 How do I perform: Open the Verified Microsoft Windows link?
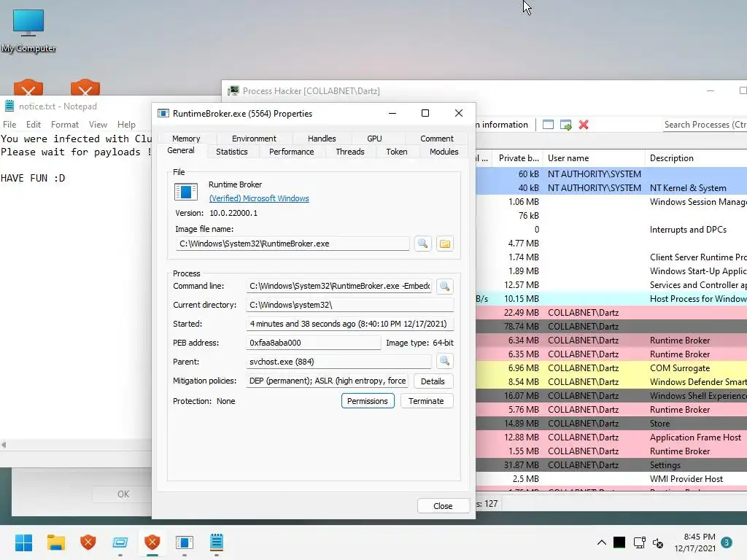pos(259,198)
